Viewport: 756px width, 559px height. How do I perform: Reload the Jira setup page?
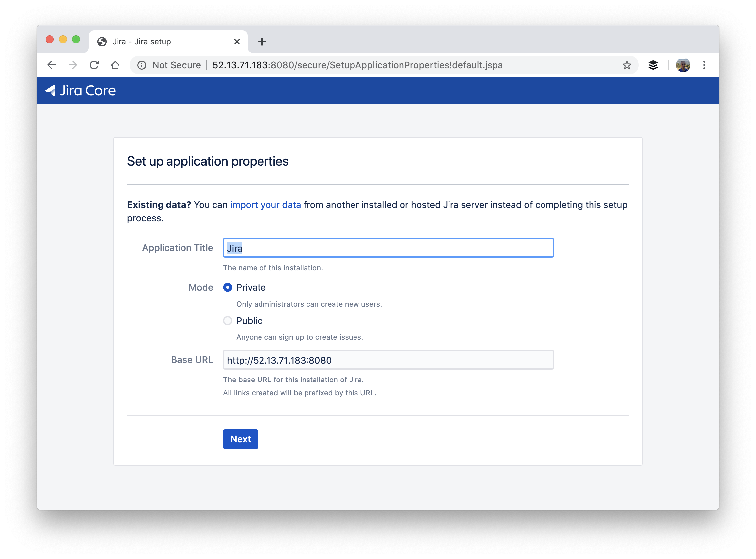(x=94, y=65)
